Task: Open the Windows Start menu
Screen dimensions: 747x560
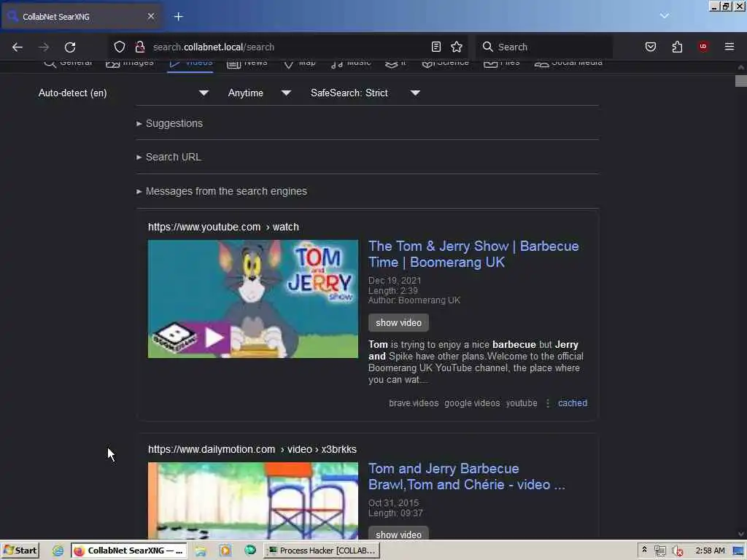Action: click(20, 551)
